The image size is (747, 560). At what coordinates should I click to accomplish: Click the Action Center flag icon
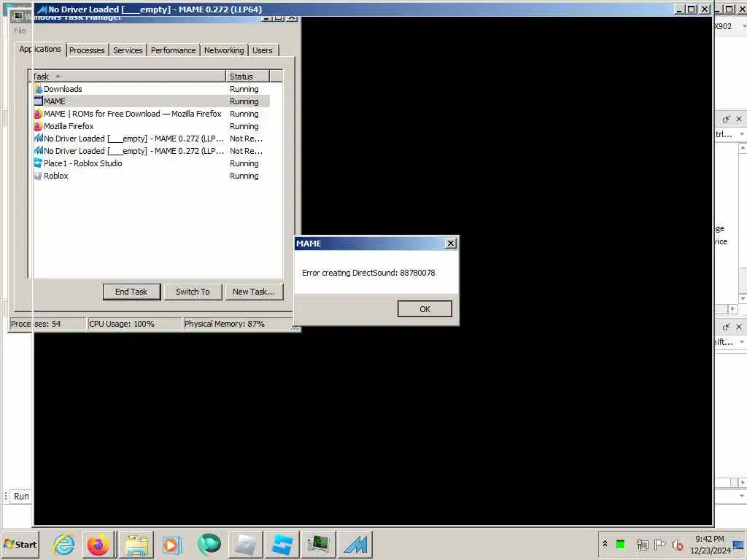tap(659, 544)
